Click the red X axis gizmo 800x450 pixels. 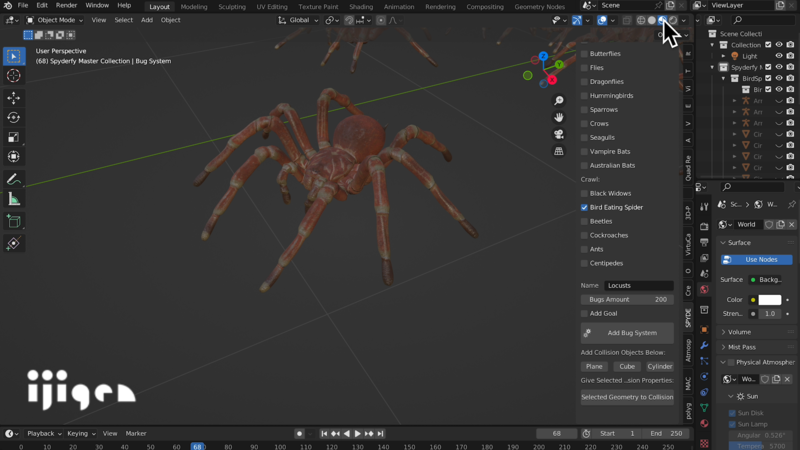(552, 80)
